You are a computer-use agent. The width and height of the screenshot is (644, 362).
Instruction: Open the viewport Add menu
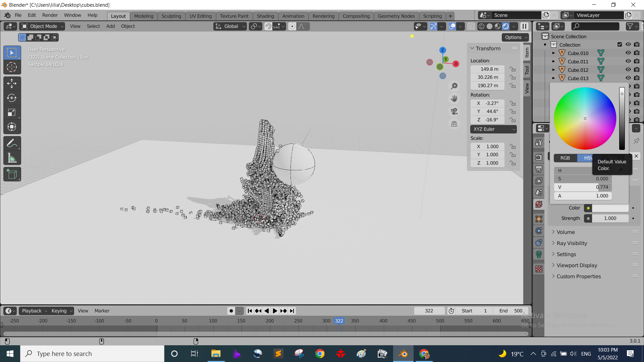[110, 26]
